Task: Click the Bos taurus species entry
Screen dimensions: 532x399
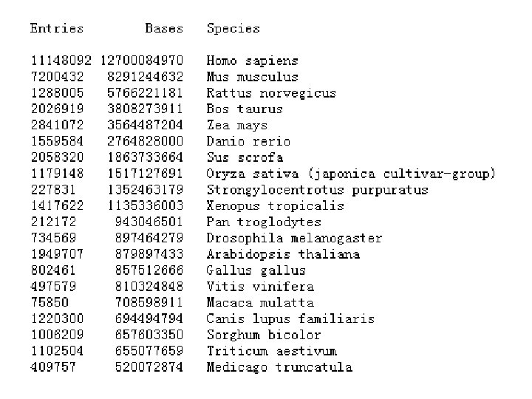Action: coord(245,109)
